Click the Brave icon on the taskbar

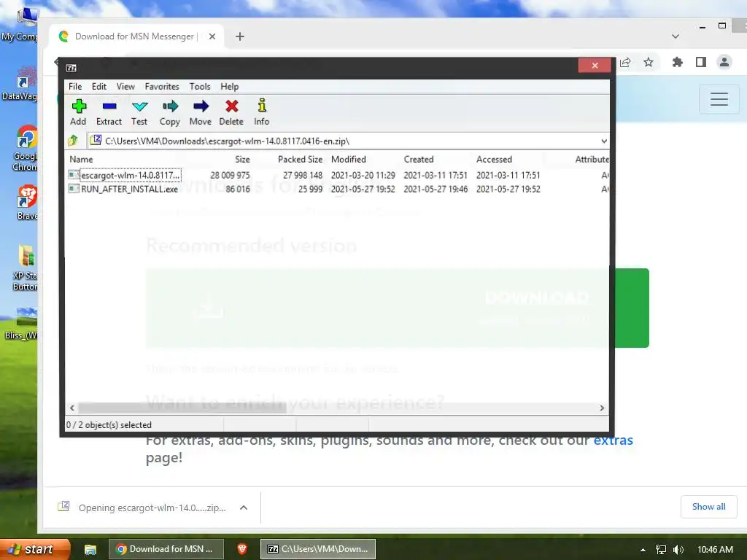tap(242, 549)
